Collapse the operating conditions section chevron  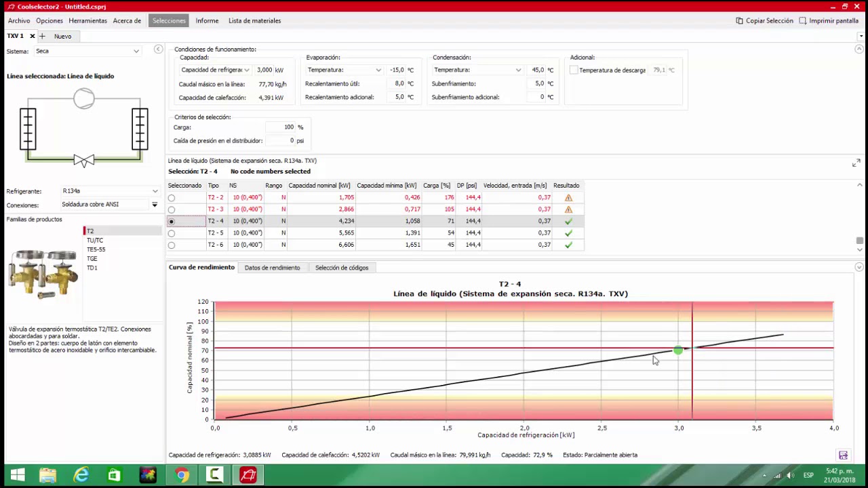[x=859, y=49]
